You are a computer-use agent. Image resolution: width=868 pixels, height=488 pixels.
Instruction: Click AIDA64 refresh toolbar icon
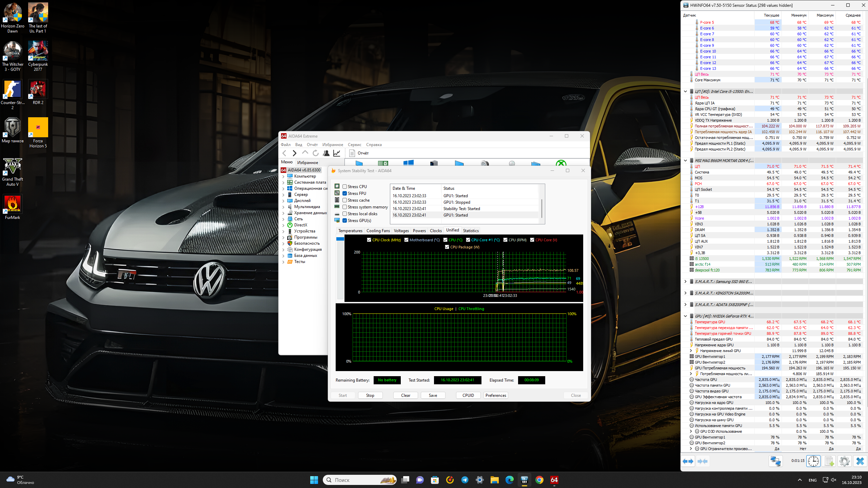click(x=315, y=153)
